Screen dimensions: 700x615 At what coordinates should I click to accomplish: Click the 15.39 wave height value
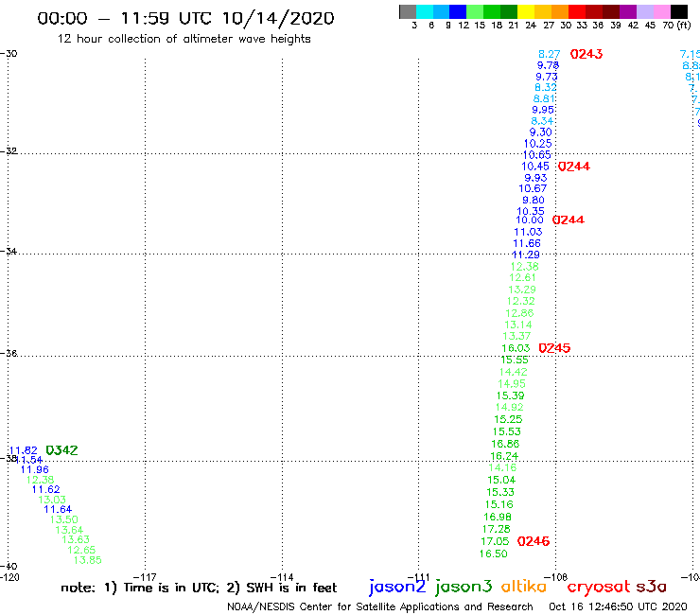coord(510,395)
